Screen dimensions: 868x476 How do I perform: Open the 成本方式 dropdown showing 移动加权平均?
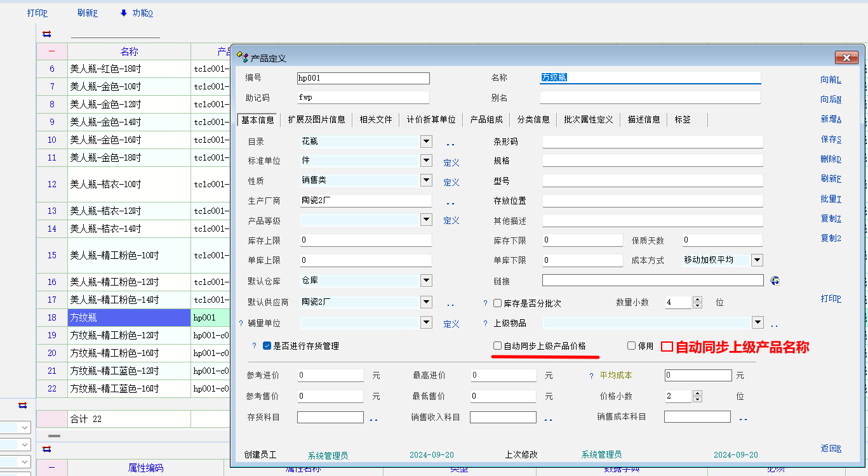(757, 260)
